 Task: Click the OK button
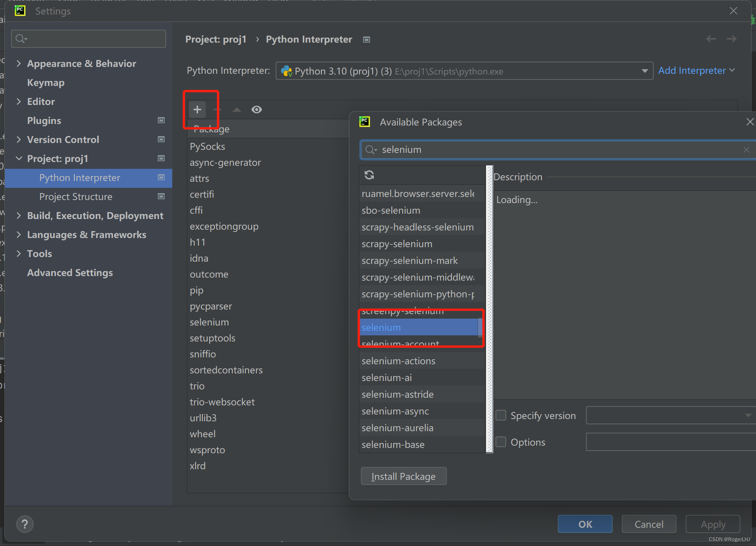click(585, 524)
